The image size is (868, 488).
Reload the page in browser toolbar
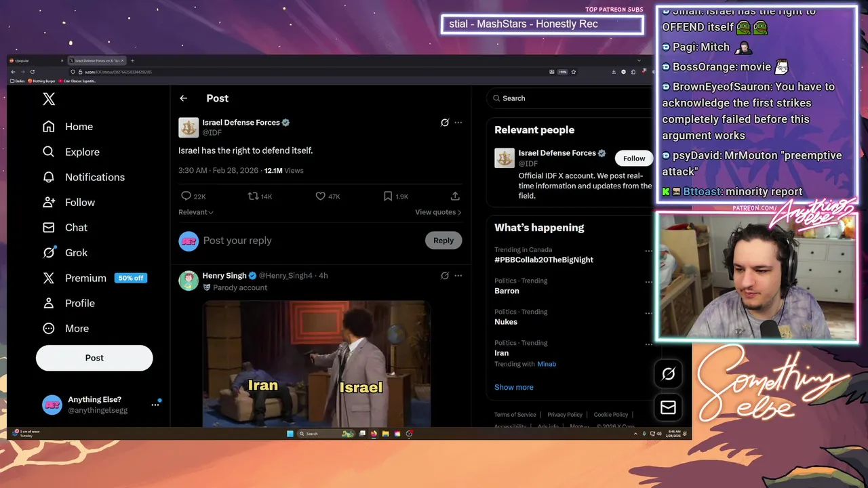click(32, 72)
